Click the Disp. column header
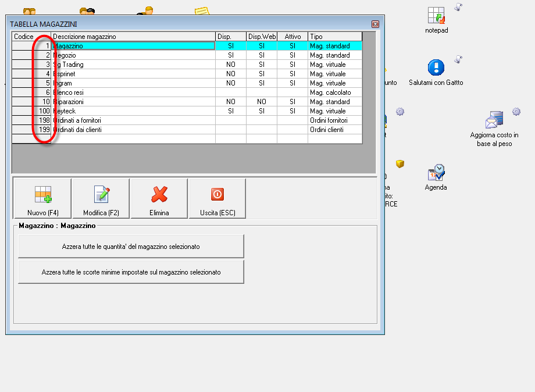 (231, 37)
